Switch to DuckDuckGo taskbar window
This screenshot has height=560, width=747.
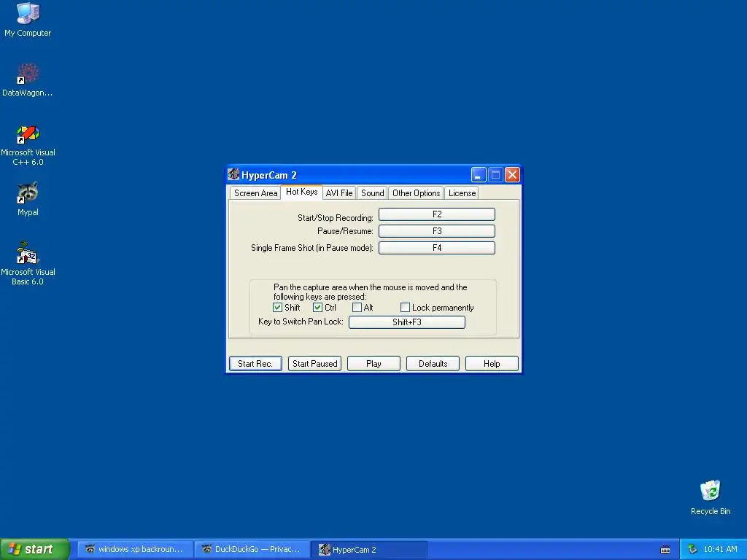[252, 549]
